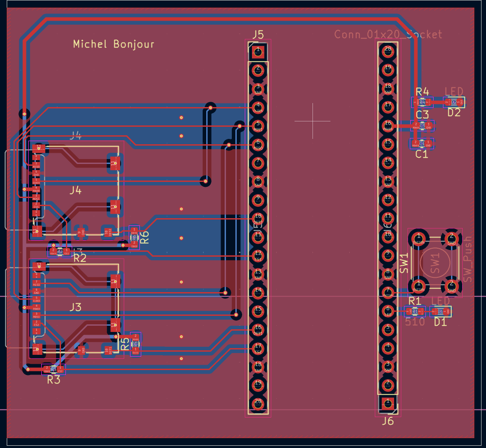Click LED D1 footprint
Screen dimensions: 486x448
440,311
